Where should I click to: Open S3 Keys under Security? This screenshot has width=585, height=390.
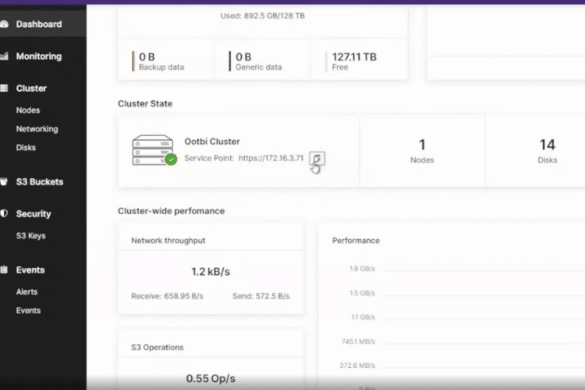point(31,235)
